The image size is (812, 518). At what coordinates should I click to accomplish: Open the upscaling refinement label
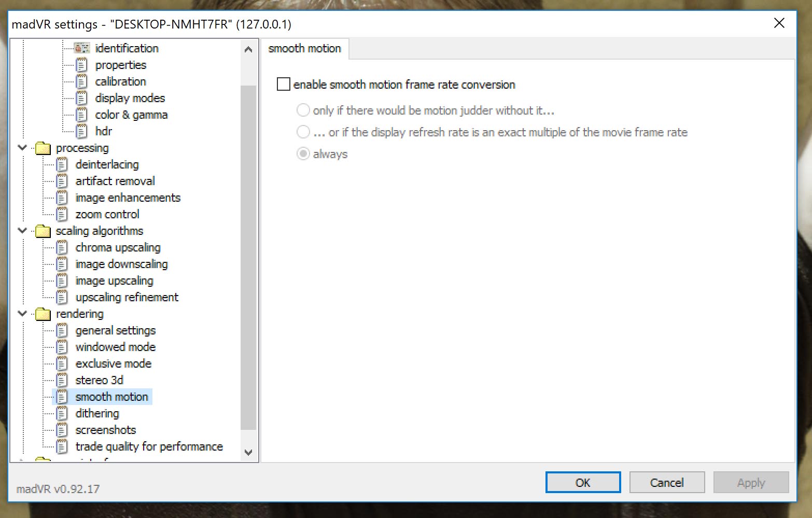click(x=127, y=297)
